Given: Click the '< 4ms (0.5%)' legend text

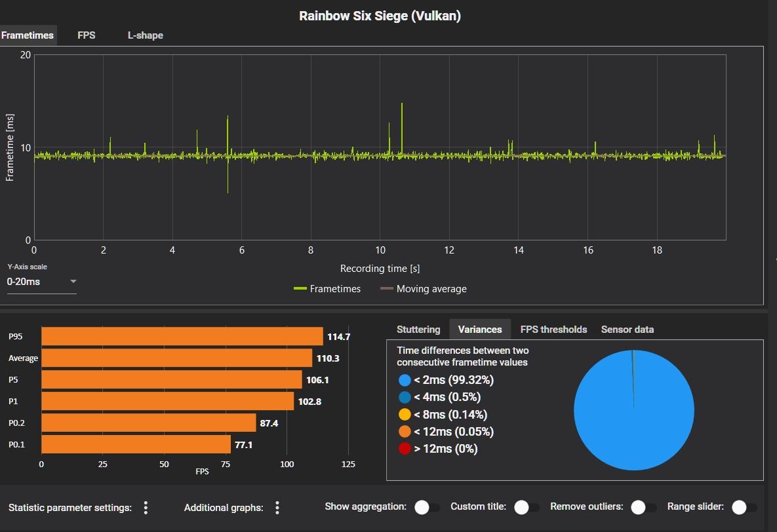Looking at the screenshot, I should pyautogui.click(x=447, y=397).
